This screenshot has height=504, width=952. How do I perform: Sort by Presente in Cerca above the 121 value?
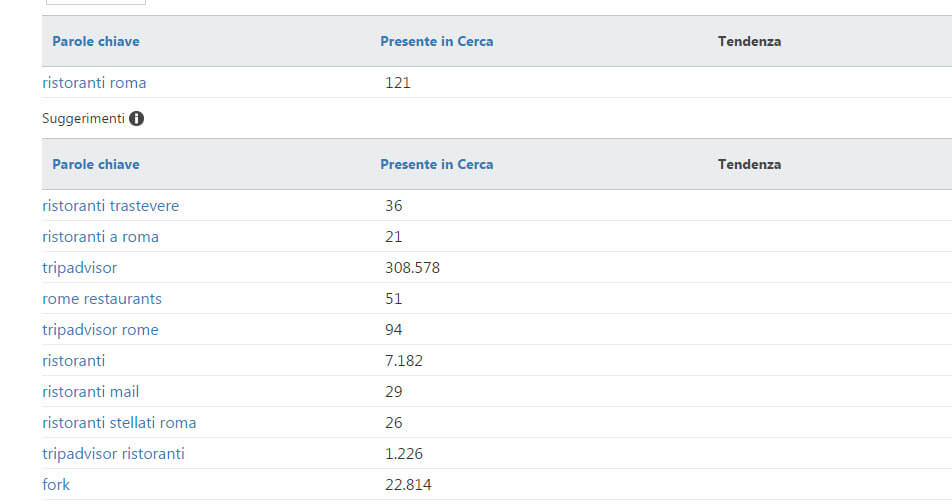pos(436,42)
